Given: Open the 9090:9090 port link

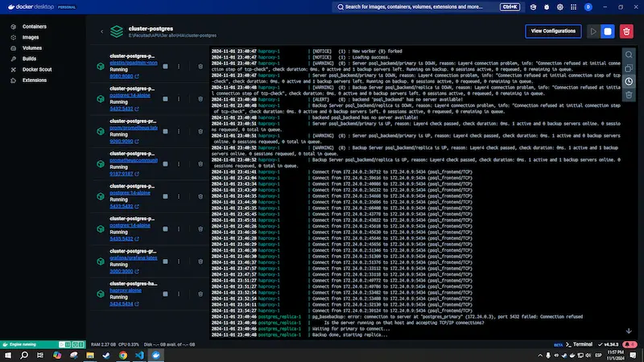Looking at the screenshot, I should 124,142.
